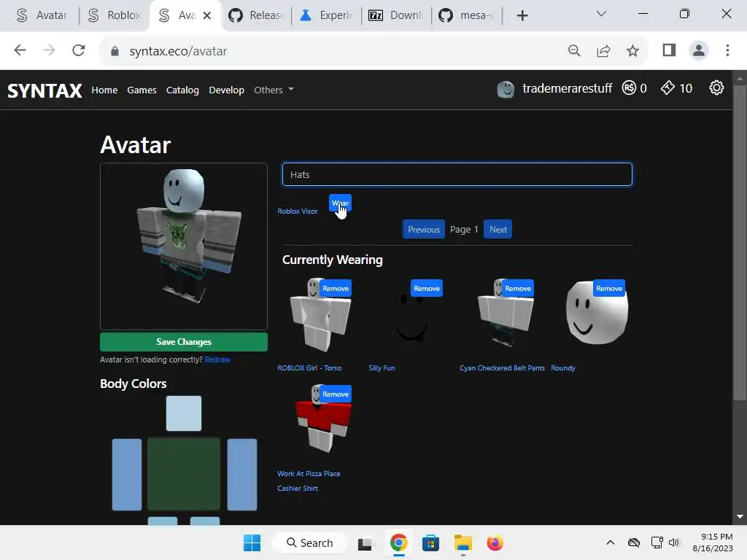Go to Next page of items
Viewport: 747px width, 560px height.
[x=498, y=229]
